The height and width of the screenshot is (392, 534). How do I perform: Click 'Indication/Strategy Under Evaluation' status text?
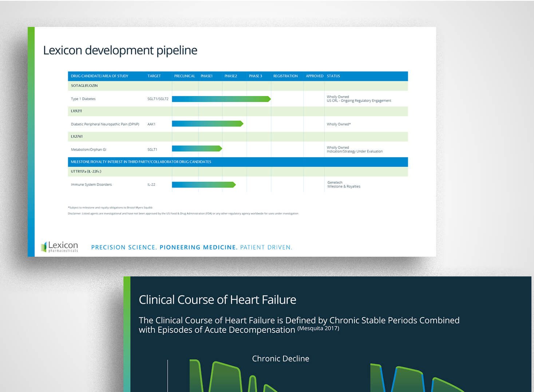[355, 151]
